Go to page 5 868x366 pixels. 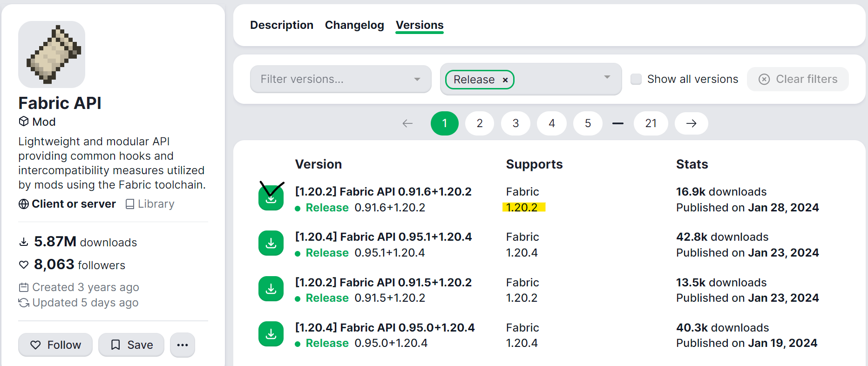pyautogui.click(x=588, y=123)
